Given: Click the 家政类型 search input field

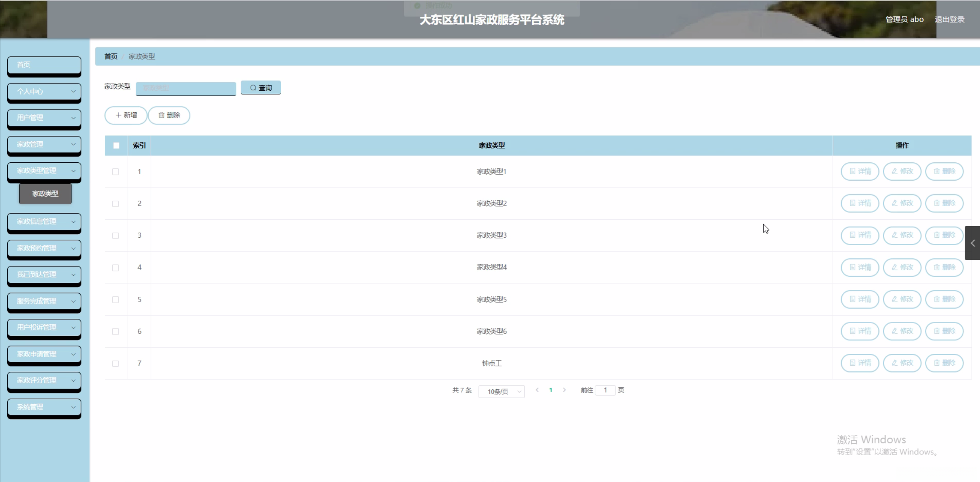Looking at the screenshot, I should pyautogui.click(x=186, y=88).
